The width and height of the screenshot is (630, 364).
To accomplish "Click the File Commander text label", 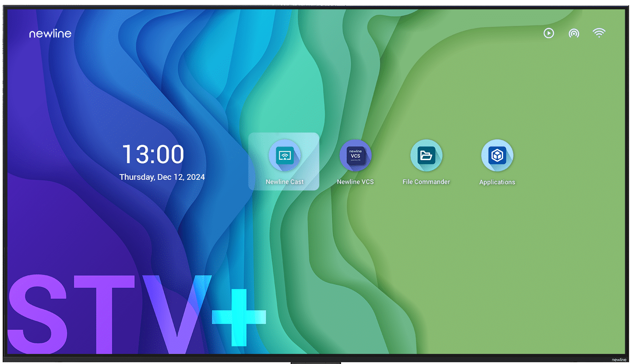I will point(426,182).
